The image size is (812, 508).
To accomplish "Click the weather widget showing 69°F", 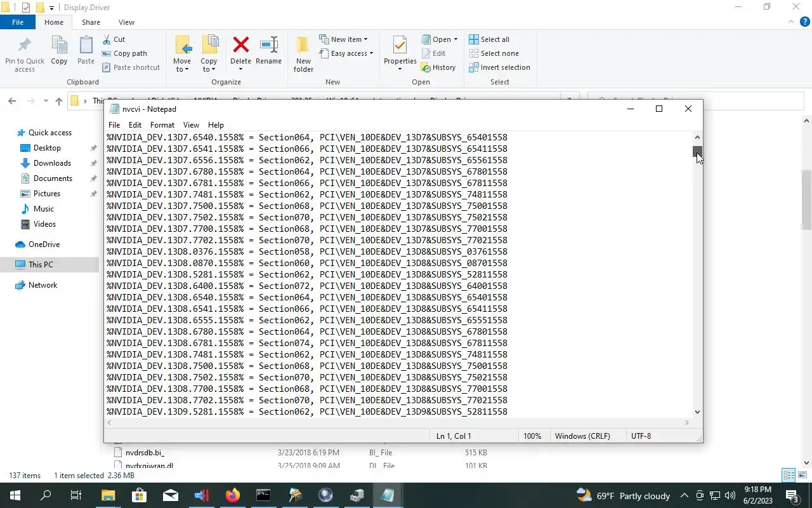I will tap(623, 495).
